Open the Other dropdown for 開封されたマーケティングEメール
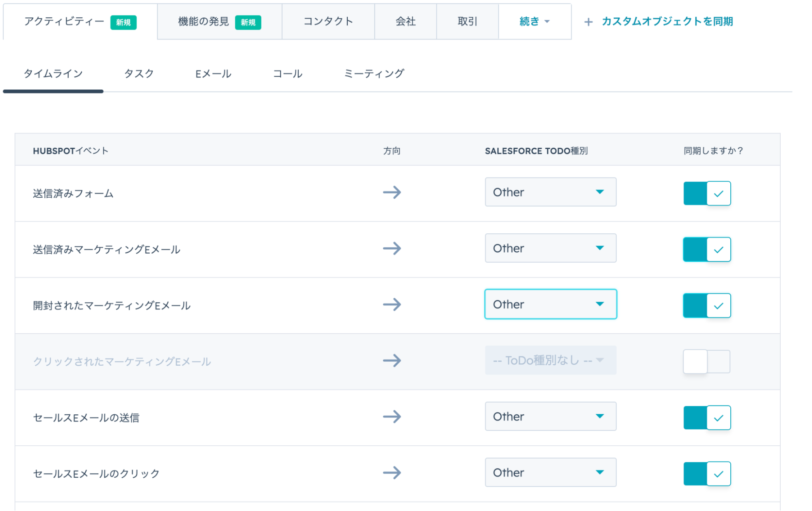The image size is (812, 511). 550,304
